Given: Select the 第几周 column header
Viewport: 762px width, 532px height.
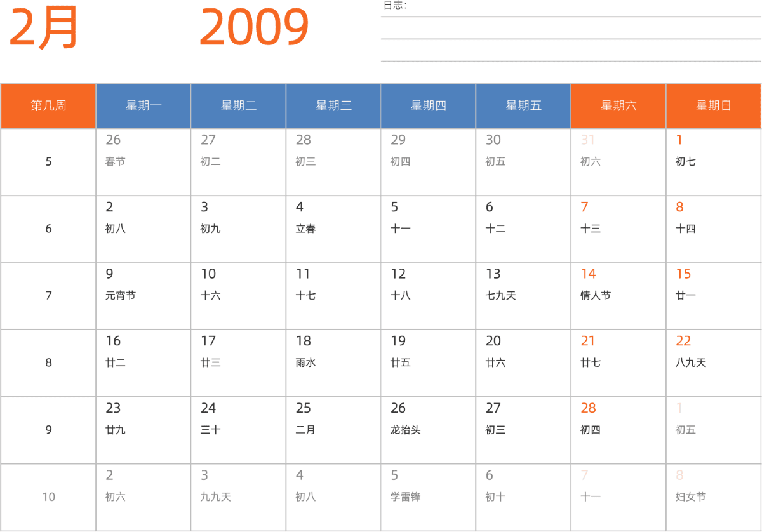Looking at the screenshot, I should pos(48,106).
